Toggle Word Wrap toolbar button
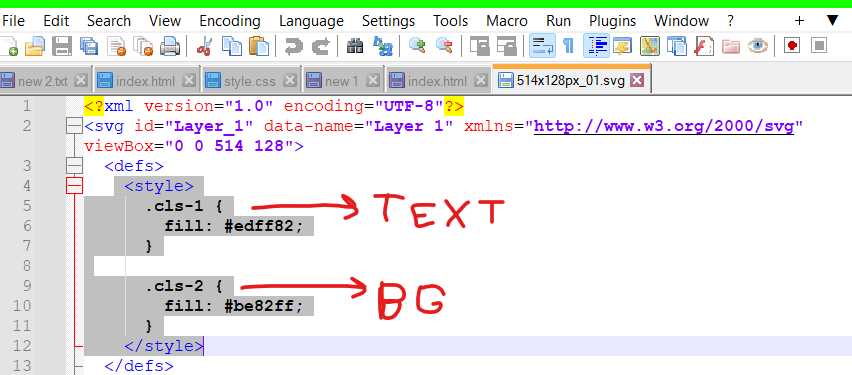This screenshot has height=375, width=852. [542, 46]
